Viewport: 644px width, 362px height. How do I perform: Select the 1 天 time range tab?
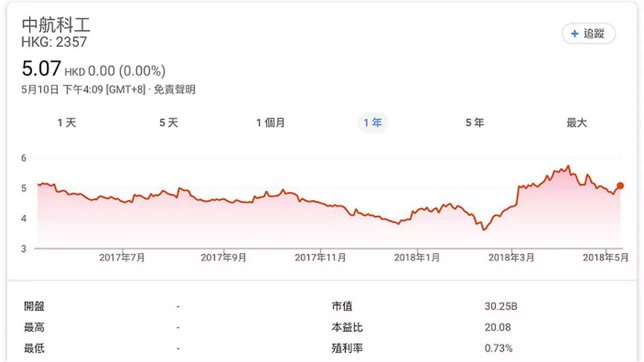[x=67, y=123]
